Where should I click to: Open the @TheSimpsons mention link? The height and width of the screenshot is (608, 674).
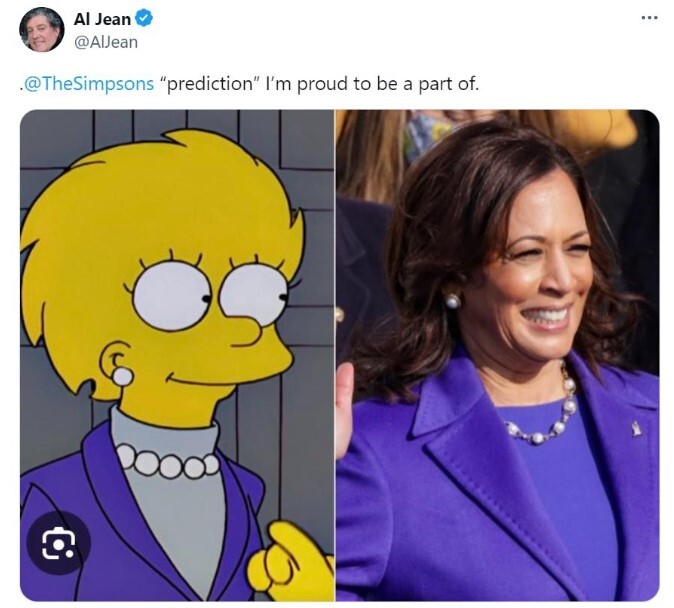tap(88, 83)
